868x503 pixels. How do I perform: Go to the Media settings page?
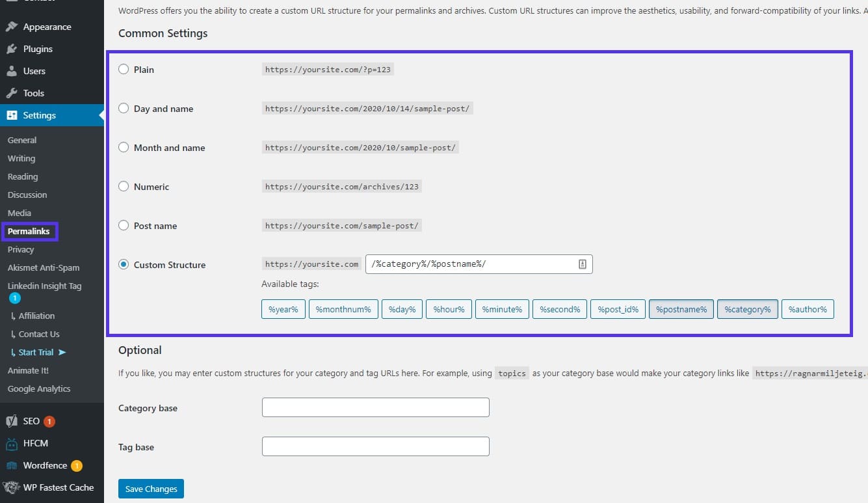click(x=19, y=213)
